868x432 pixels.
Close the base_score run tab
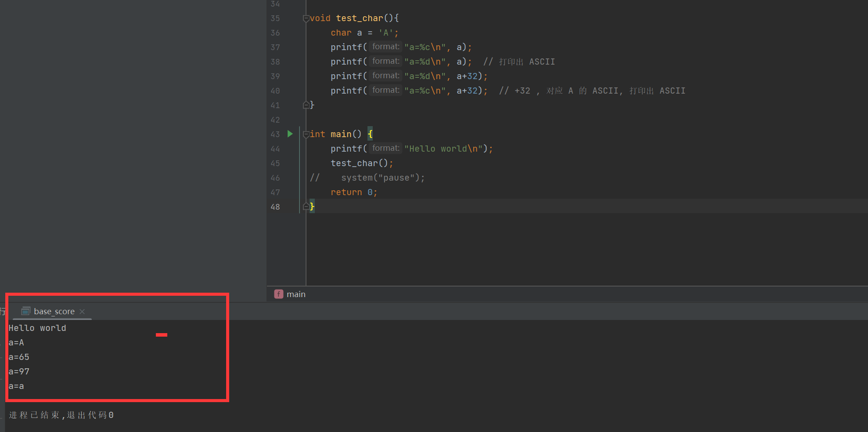[82, 311]
